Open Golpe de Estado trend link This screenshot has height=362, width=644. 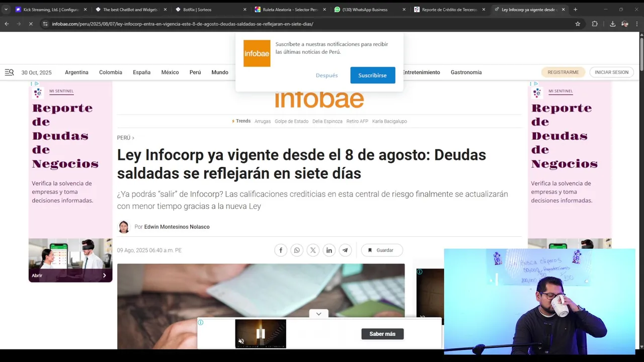point(291,121)
